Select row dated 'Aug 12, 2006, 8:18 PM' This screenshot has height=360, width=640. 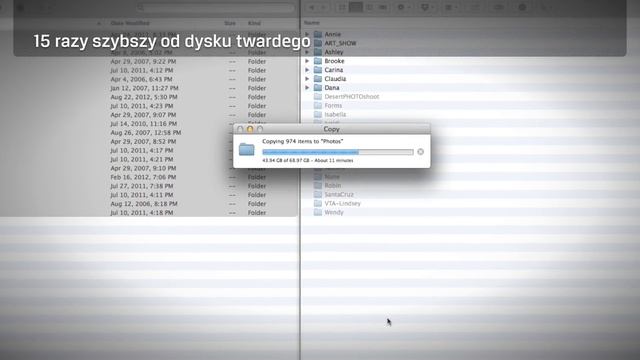[149, 204]
